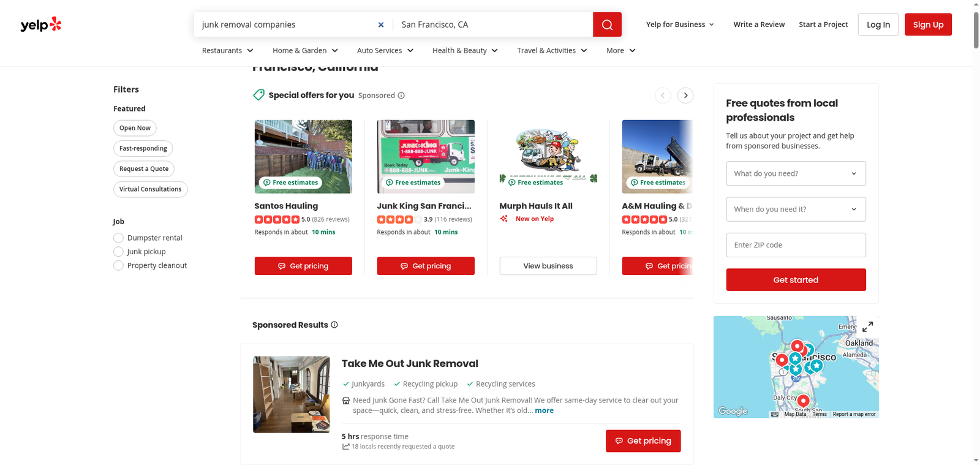This screenshot has height=465, width=980.
Task: Click the search terms field
Action: pyautogui.click(x=287, y=25)
